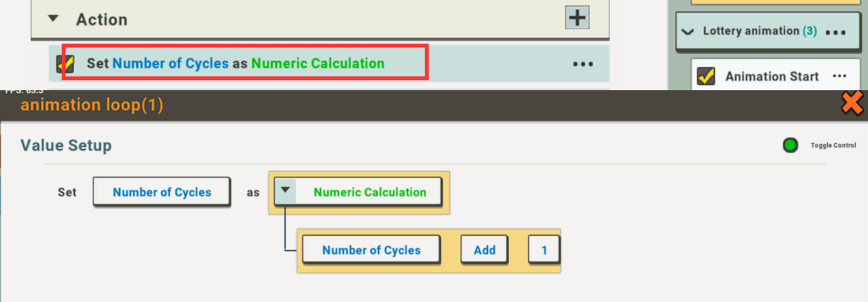Change the Add operator in the calculation row
Screen dimensions: 868x302
[485, 250]
